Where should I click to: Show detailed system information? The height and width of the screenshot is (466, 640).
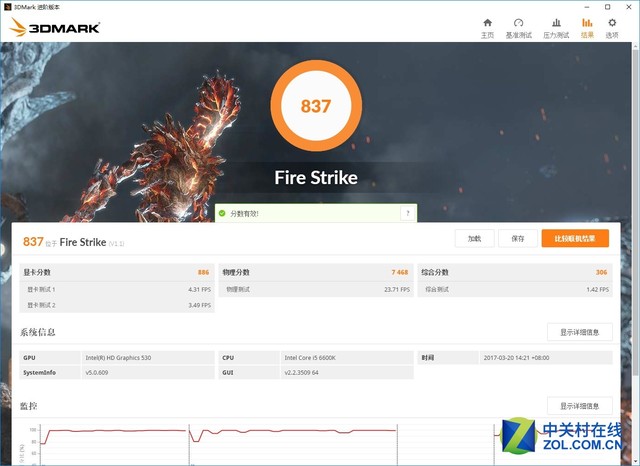[x=580, y=332]
